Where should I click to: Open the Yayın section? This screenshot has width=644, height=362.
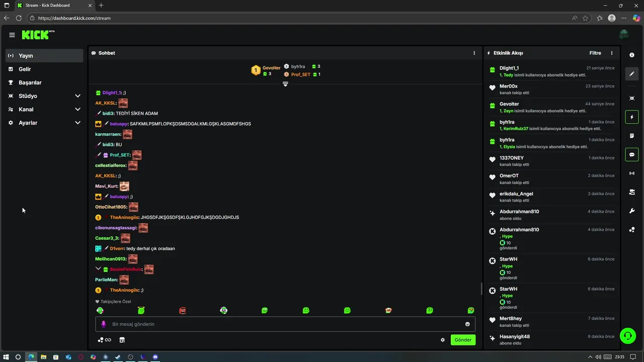(x=44, y=56)
